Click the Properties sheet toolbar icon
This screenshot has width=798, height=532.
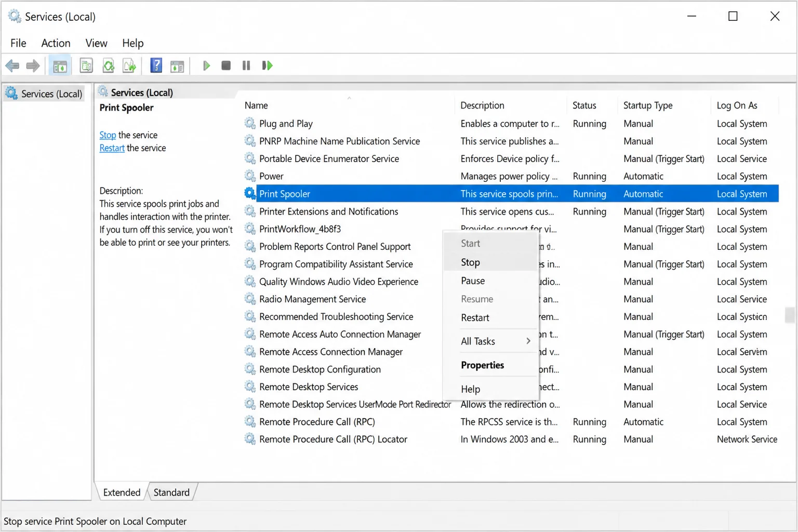[x=86, y=66]
